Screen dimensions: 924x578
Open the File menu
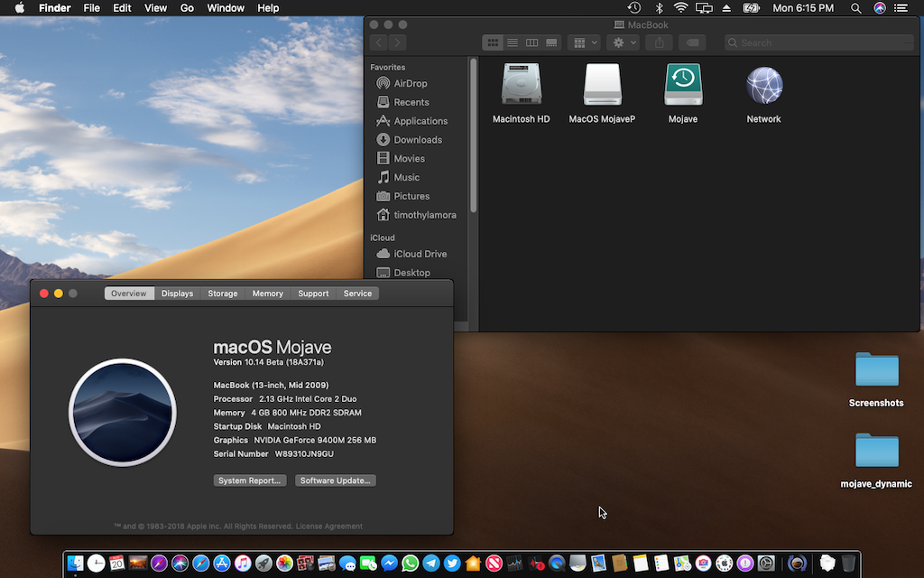[91, 7]
